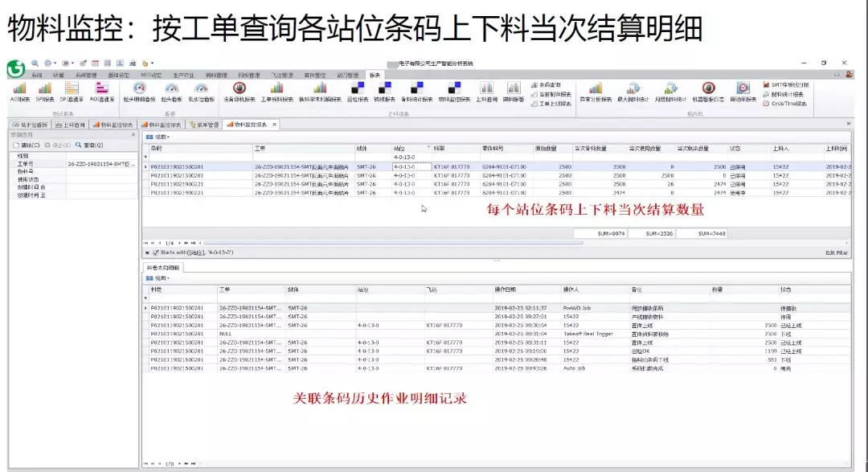Screen dimensions: 868x472
Task: Click the 物料监控报表 ribbon icon
Action: tap(452, 91)
